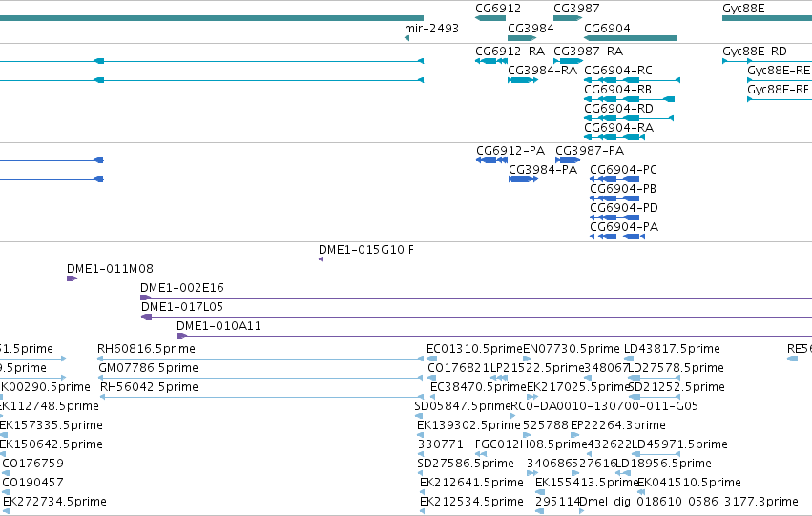
Task: Open feature 295114
Action: [558, 502]
